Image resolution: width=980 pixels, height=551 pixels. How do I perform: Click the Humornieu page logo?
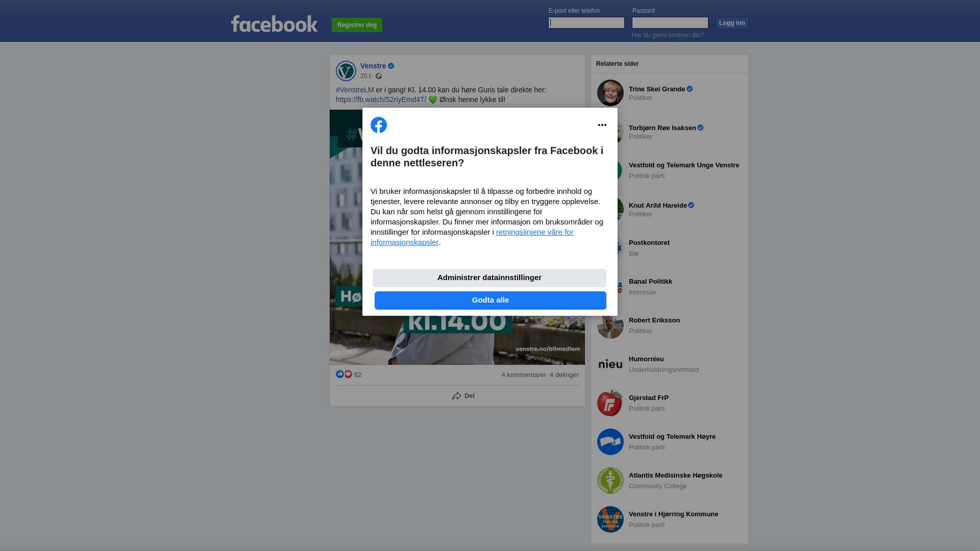pyautogui.click(x=610, y=364)
